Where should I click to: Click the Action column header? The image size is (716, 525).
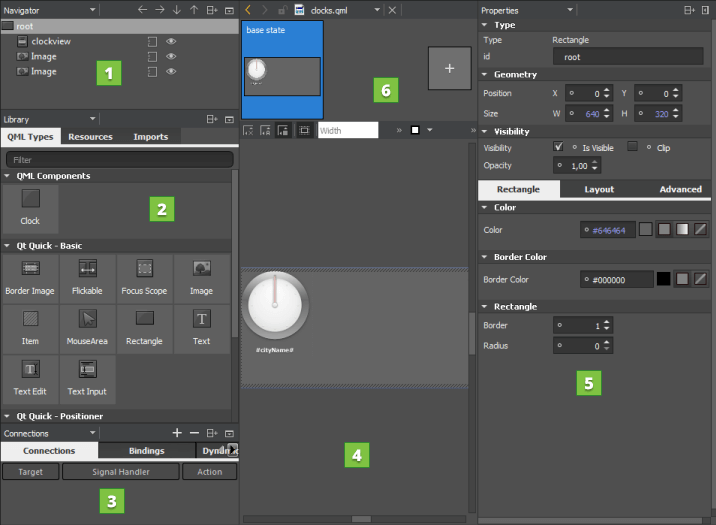pyautogui.click(x=210, y=472)
